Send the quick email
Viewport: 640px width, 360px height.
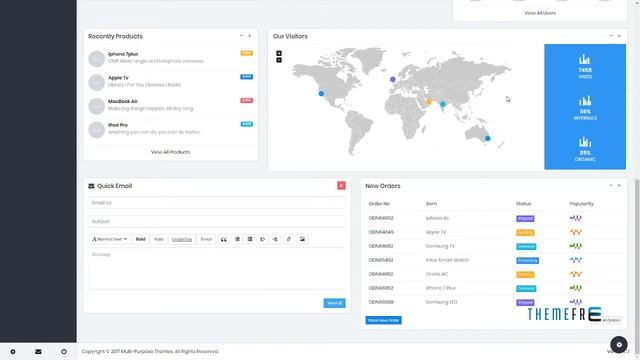pyautogui.click(x=334, y=303)
